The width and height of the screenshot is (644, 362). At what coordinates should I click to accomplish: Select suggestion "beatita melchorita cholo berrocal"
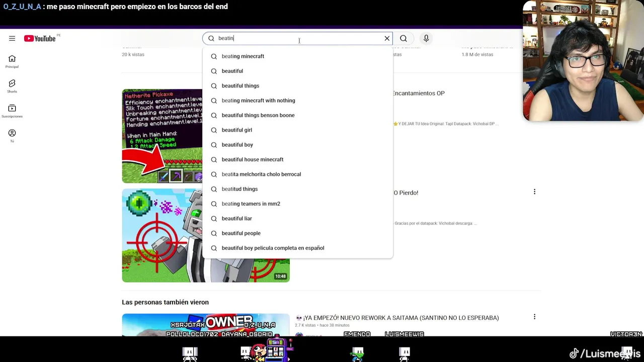297,174
